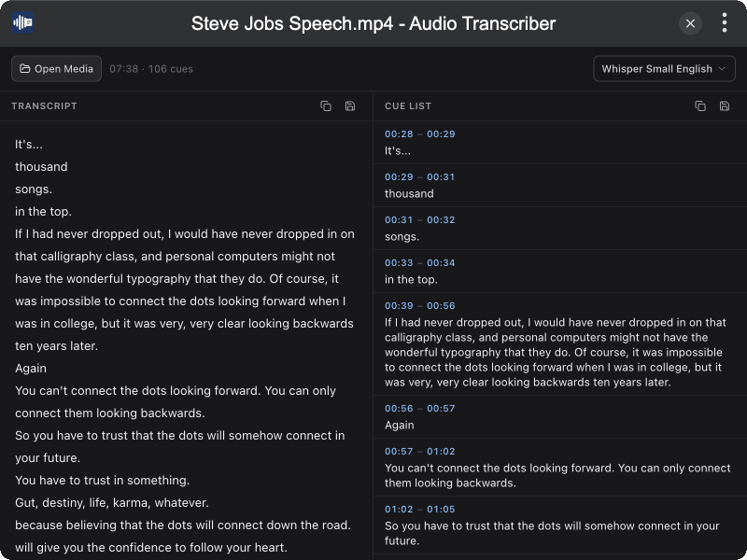
Task: Copy the cue list to clipboard
Action: (x=700, y=106)
